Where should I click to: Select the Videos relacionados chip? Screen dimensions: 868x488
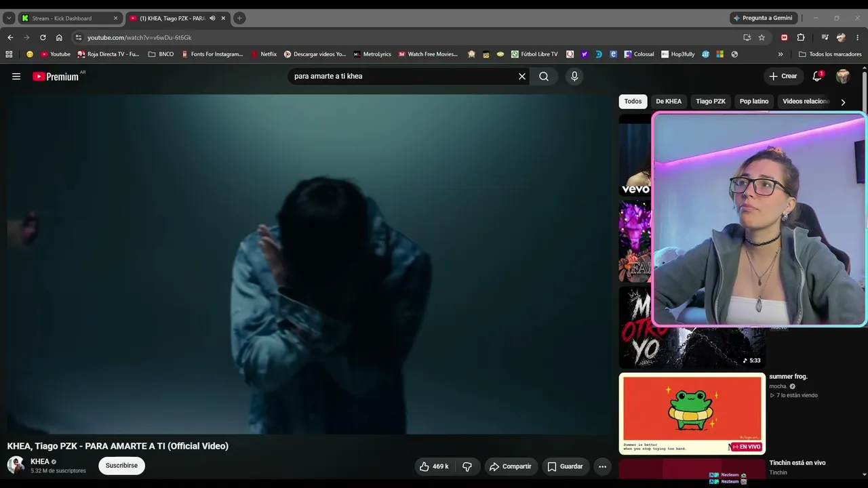tap(806, 102)
